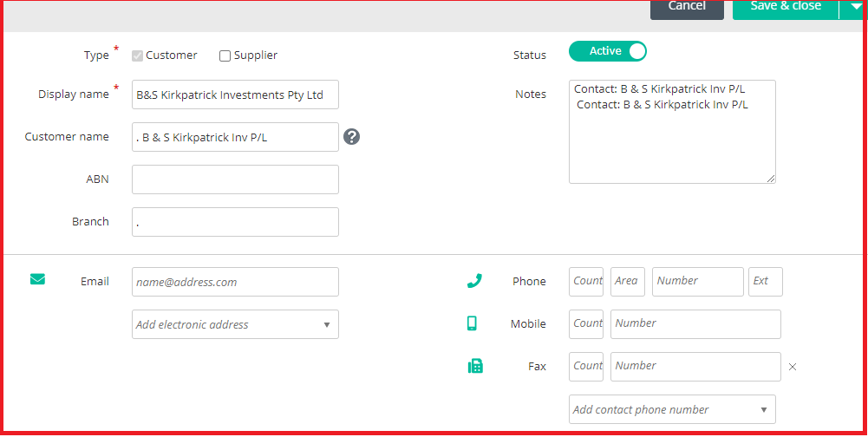Click the Status label
Viewport: 868px width, 437px height.
pos(529,55)
